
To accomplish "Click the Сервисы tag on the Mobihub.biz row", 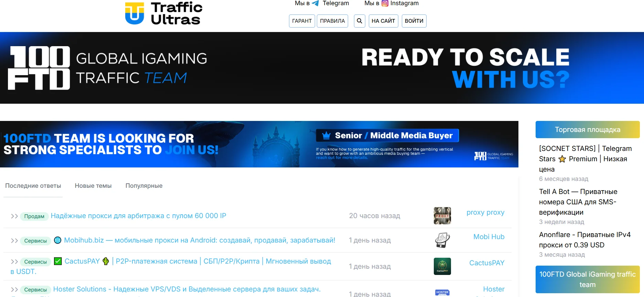I will pyautogui.click(x=36, y=241).
